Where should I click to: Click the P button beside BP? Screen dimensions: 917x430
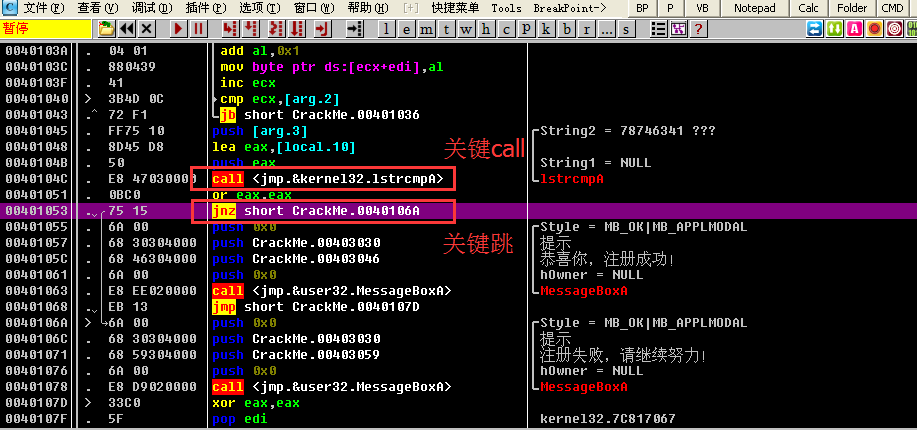(x=670, y=8)
